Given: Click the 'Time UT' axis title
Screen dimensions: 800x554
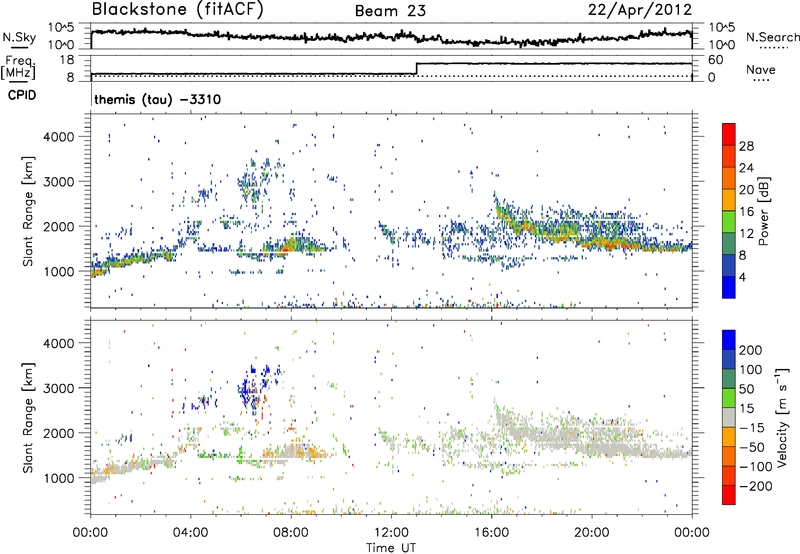Looking at the screenshot, I should point(391,548).
